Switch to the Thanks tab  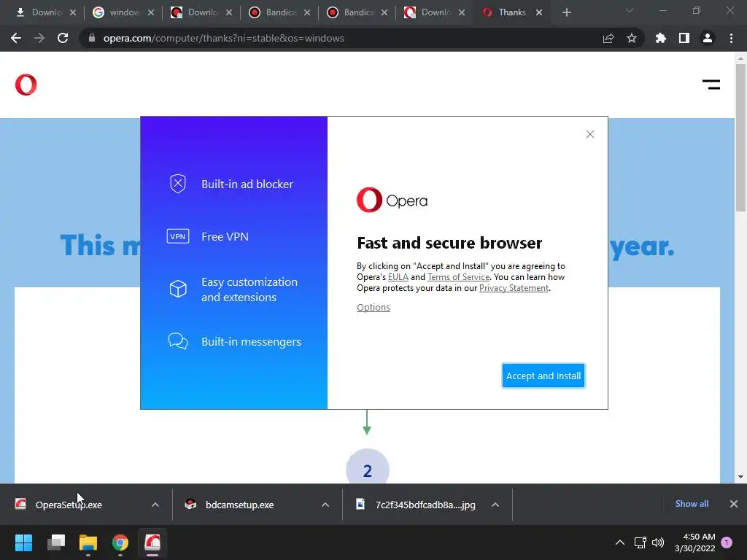point(512,12)
